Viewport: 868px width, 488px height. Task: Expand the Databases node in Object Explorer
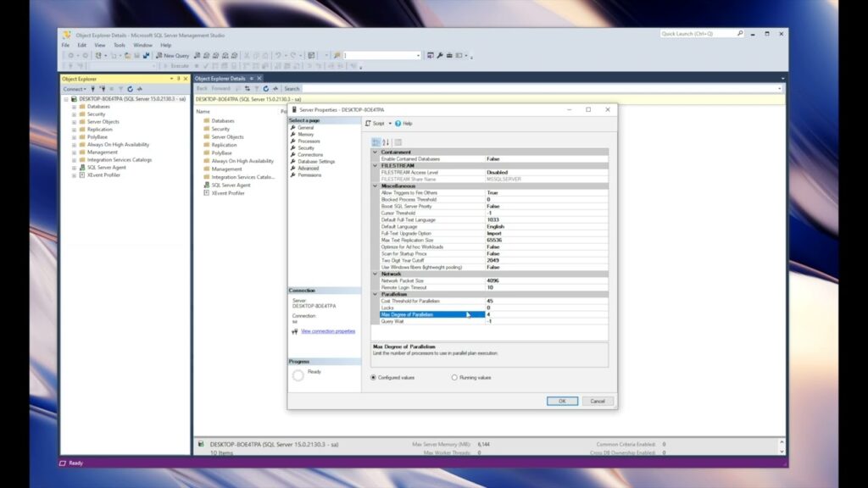(75, 107)
